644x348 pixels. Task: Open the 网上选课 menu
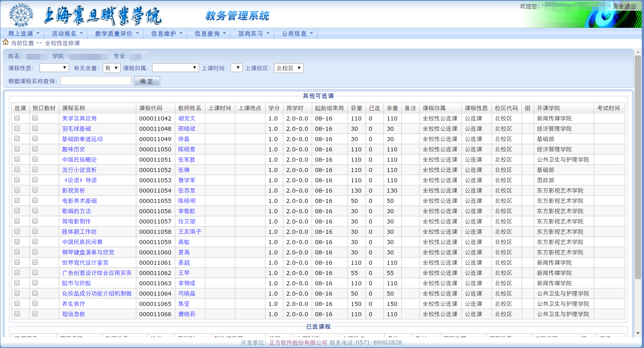pyautogui.click(x=24, y=34)
